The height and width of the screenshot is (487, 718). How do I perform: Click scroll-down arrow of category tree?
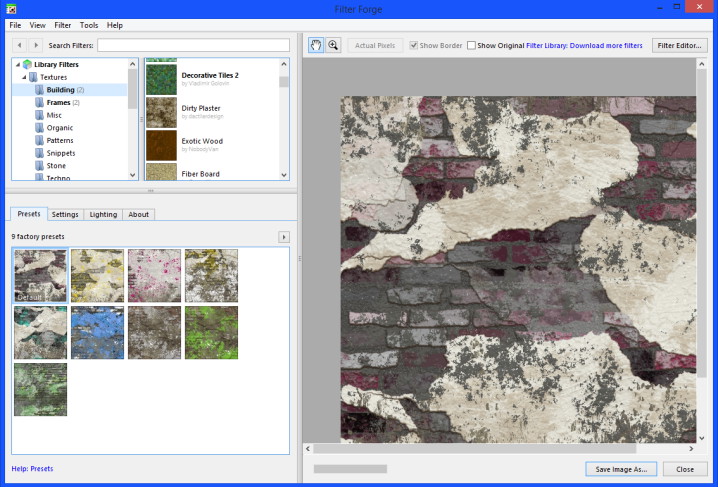coord(133,175)
